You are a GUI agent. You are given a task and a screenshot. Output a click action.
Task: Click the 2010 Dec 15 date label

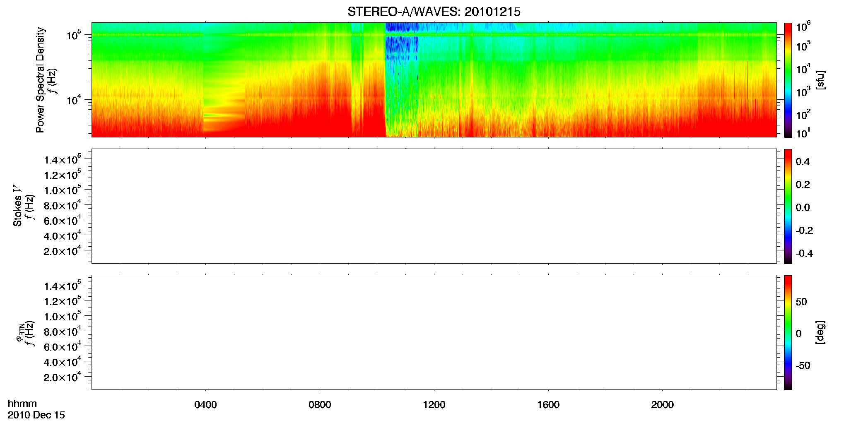coord(36,415)
